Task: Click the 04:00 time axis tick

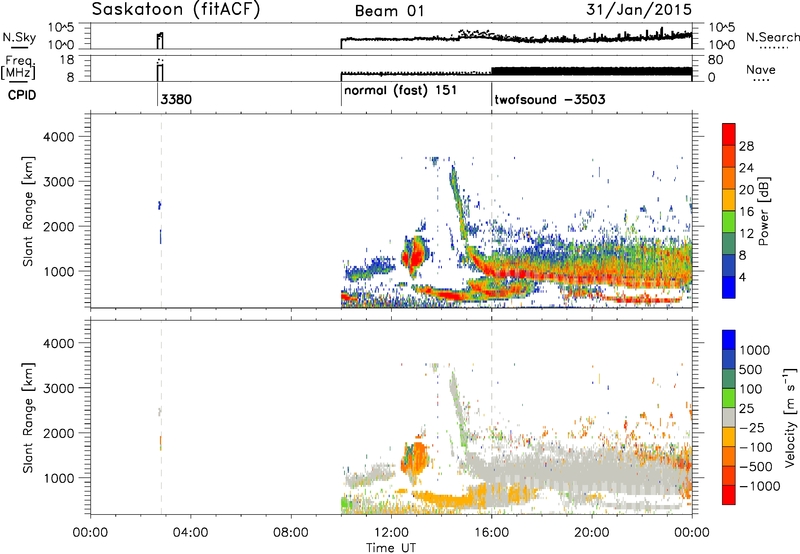Action: (x=190, y=533)
